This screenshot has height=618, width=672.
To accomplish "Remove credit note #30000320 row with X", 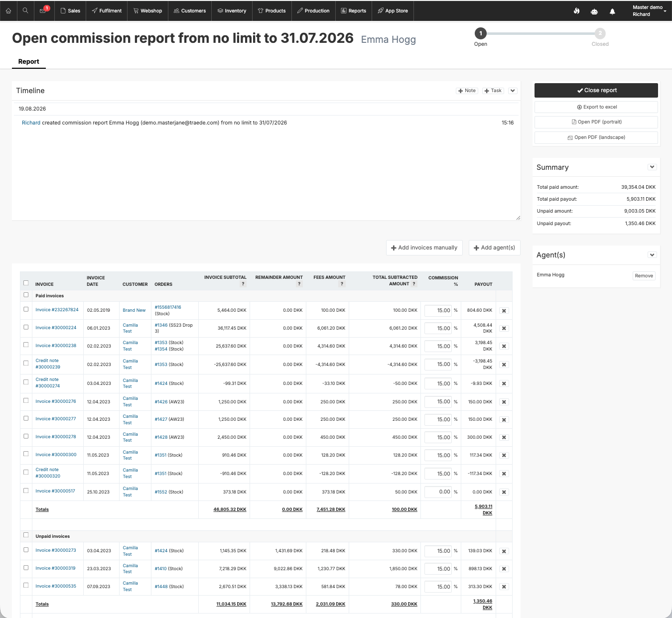I will click(504, 474).
